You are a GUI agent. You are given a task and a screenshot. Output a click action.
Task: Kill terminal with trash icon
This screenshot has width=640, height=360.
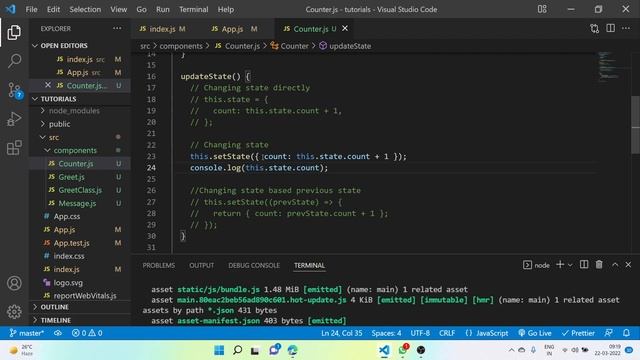coord(599,265)
